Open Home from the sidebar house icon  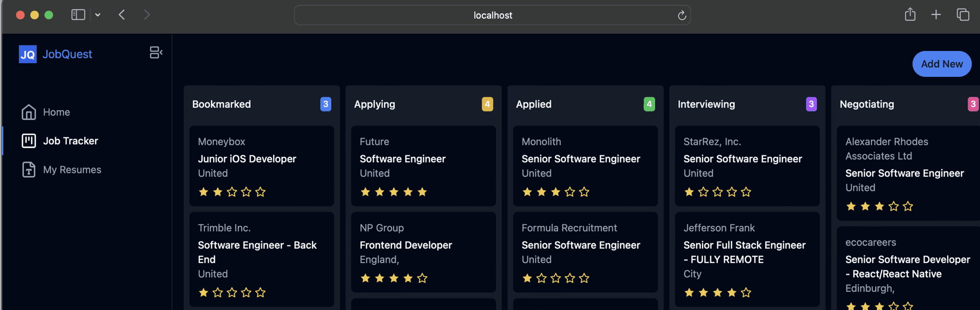[29, 112]
